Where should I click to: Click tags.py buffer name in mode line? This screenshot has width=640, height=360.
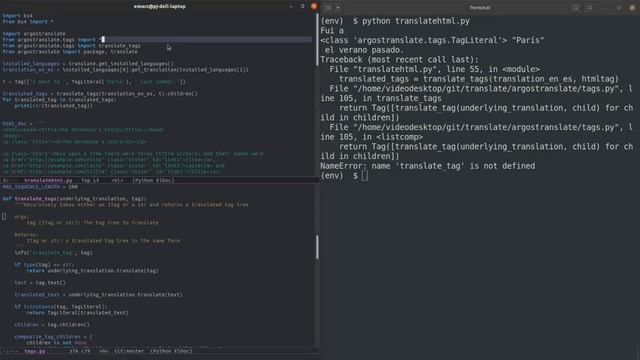coord(35,351)
